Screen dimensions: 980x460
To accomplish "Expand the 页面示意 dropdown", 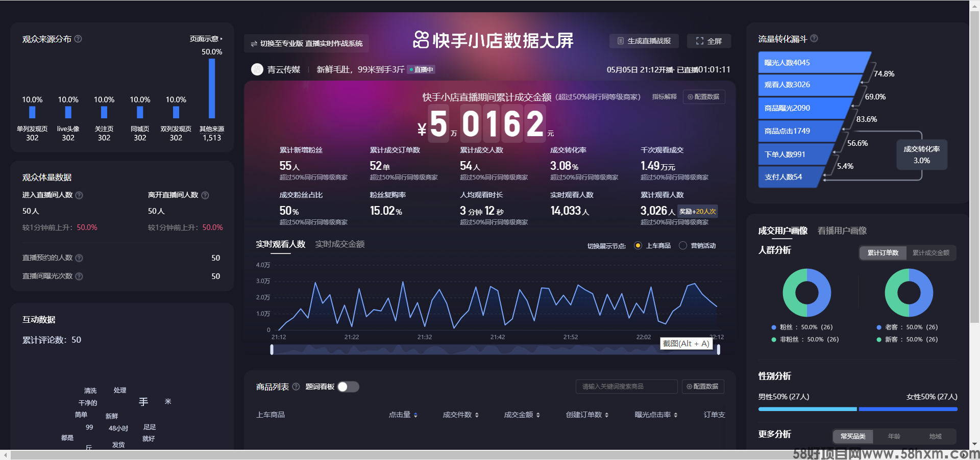I will 206,39.
